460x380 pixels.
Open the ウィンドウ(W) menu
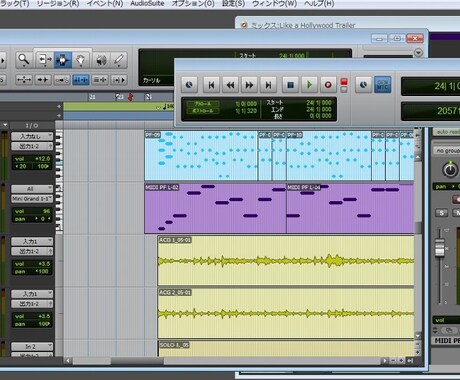point(274,4)
